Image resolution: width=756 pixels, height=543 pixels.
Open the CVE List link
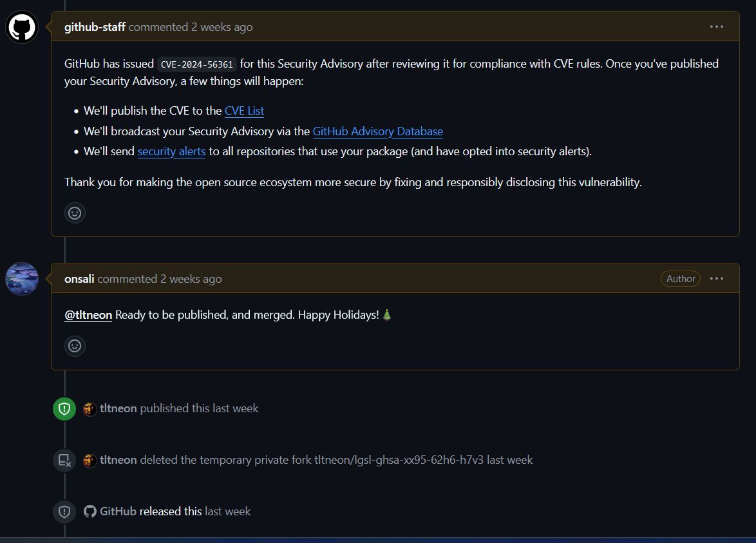tap(245, 111)
